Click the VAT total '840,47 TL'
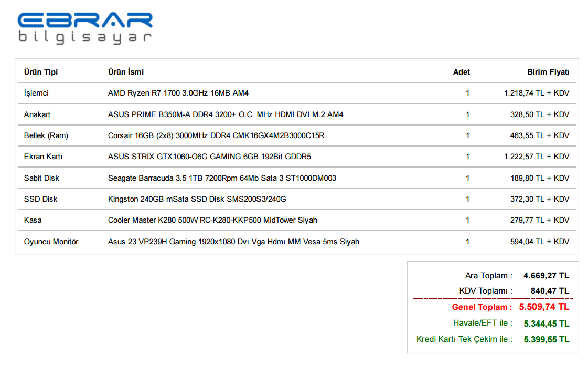This screenshot has width=588, height=365. point(550,291)
